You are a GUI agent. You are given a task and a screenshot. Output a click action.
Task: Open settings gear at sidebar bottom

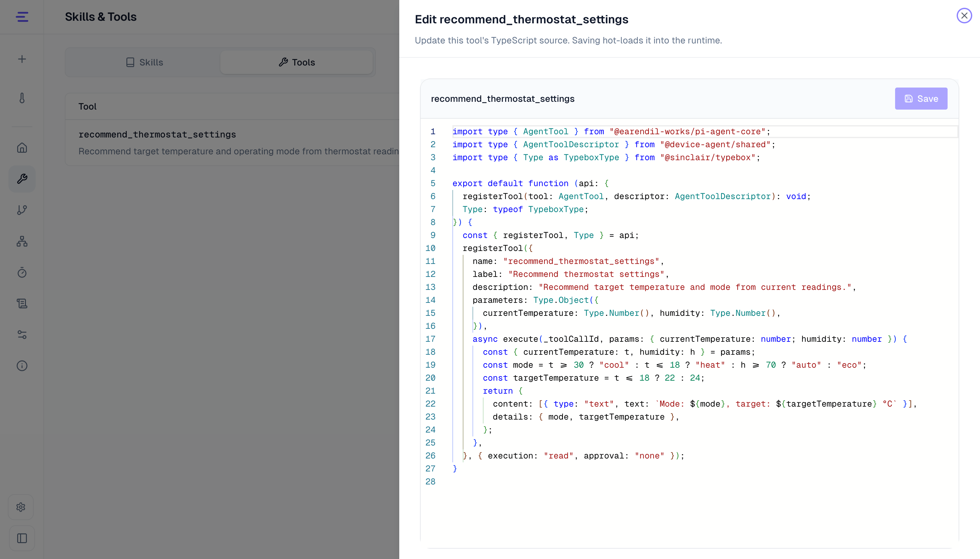click(x=21, y=507)
